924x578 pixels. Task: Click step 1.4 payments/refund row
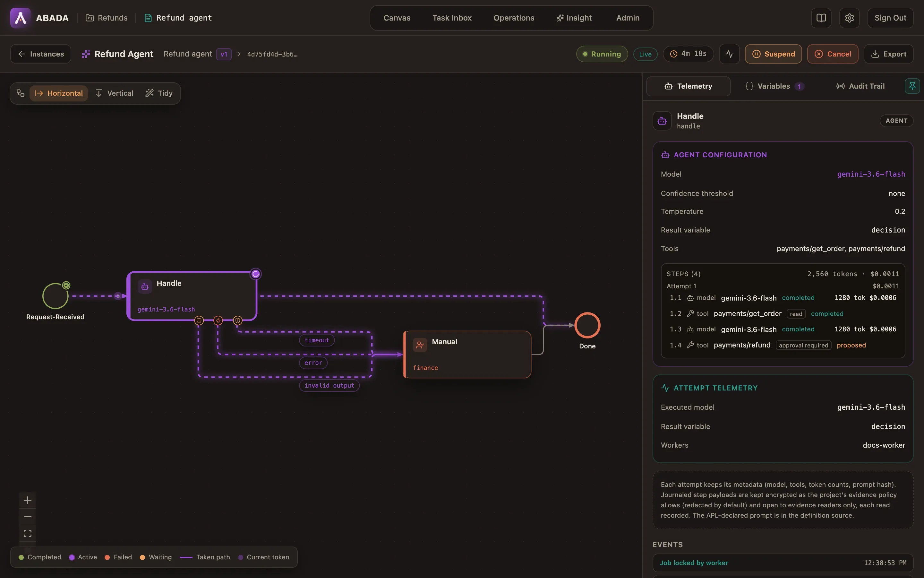tap(783, 345)
